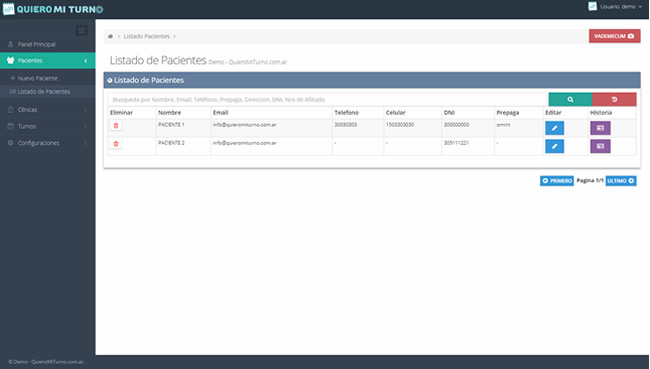Edit PACIENTE 2 with pencil button
Image resolution: width=650 pixels, height=369 pixels.
click(x=554, y=146)
